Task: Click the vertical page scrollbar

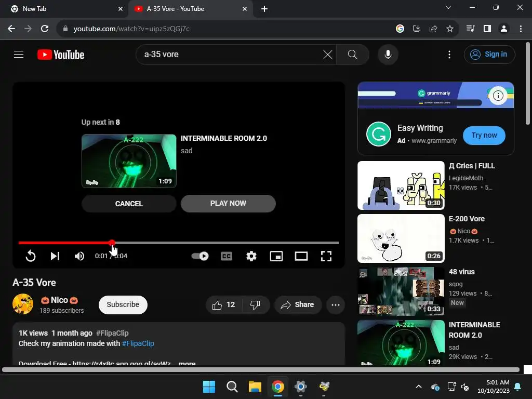Action: [x=528, y=84]
